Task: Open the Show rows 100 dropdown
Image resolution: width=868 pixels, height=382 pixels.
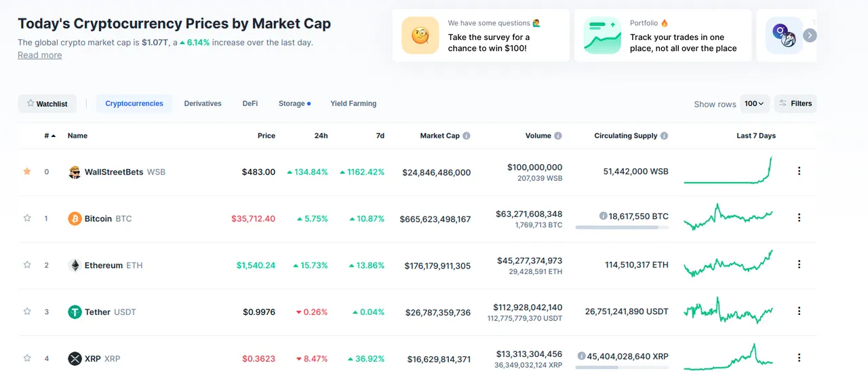Action: [x=755, y=104]
